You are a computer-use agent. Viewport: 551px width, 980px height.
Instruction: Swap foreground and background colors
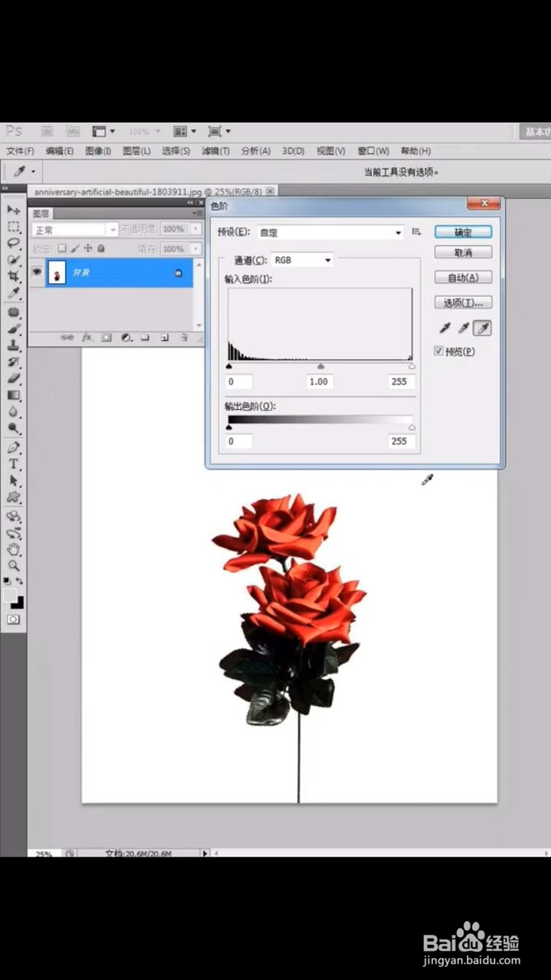(19, 582)
